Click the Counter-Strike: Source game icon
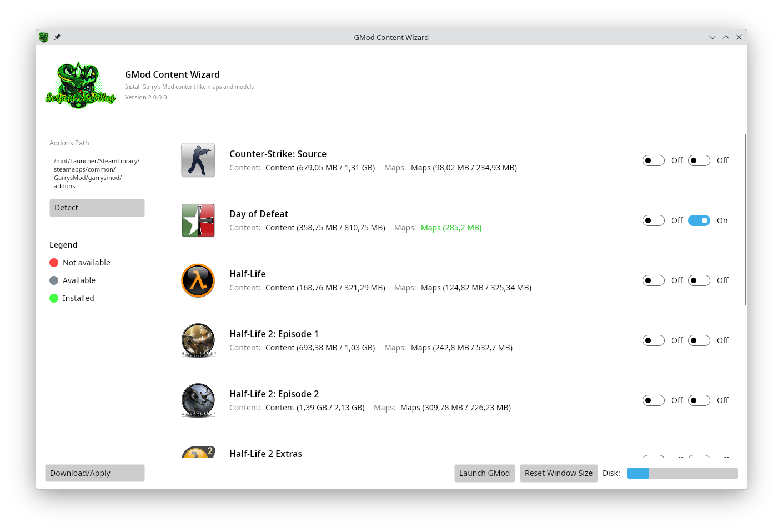The image size is (783, 532). [x=198, y=160]
